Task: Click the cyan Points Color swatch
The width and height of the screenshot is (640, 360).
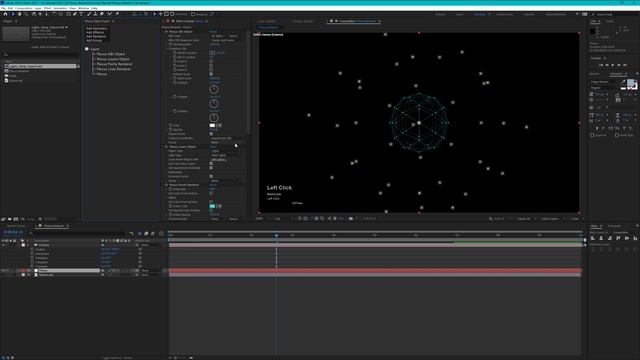Action: (x=212, y=206)
